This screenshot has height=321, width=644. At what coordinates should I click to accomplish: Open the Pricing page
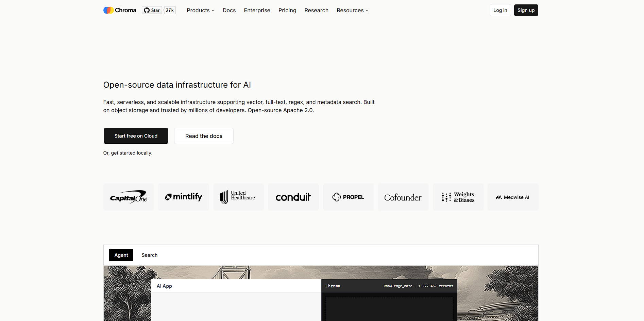click(287, 11)
